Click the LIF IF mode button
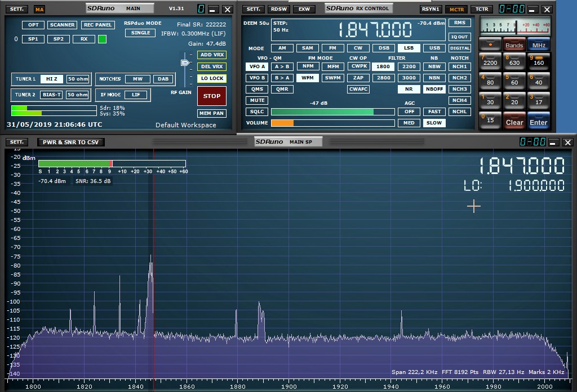The width and height of the screenshot is (577, 392). coord(136,95)
